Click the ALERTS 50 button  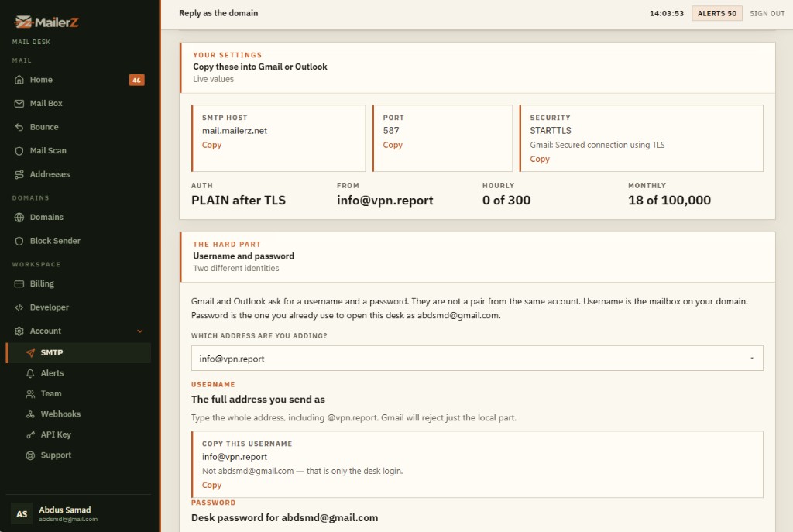point(716,14)
